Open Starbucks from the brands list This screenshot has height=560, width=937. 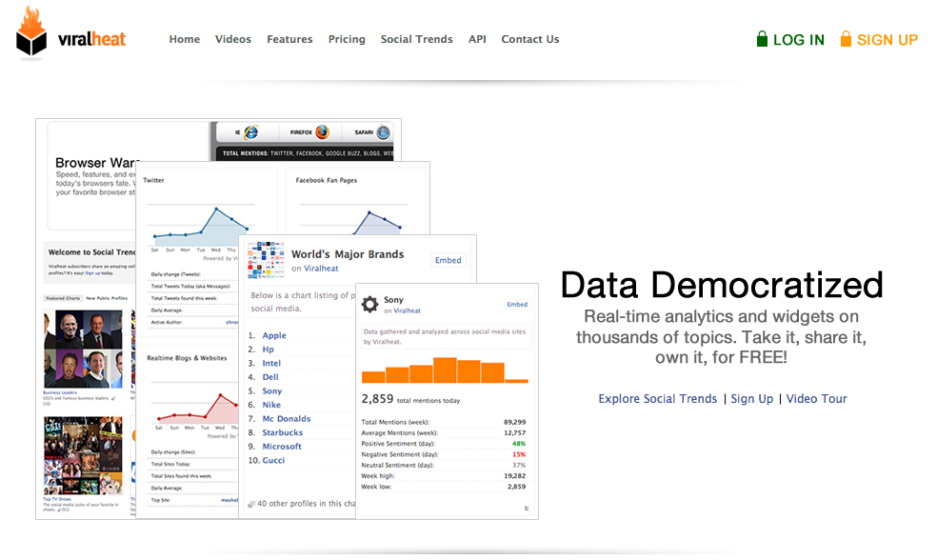coord(283,432)
